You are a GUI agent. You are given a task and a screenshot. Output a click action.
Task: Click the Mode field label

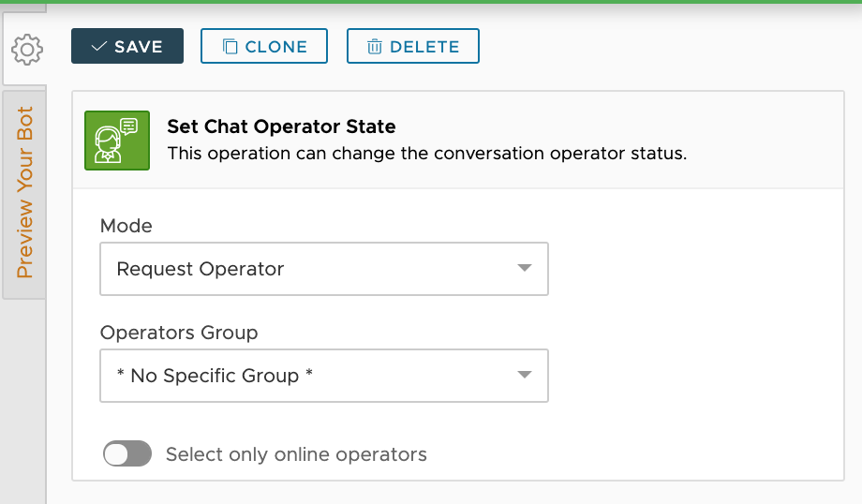pyautogui.click(x=126, y=226)
